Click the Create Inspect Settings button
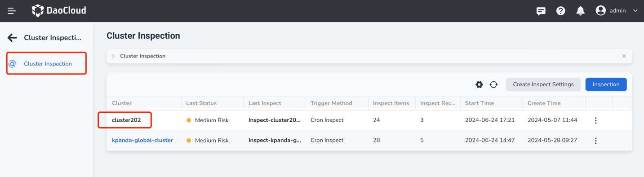 pyautogui.click(x=543, y=84)
